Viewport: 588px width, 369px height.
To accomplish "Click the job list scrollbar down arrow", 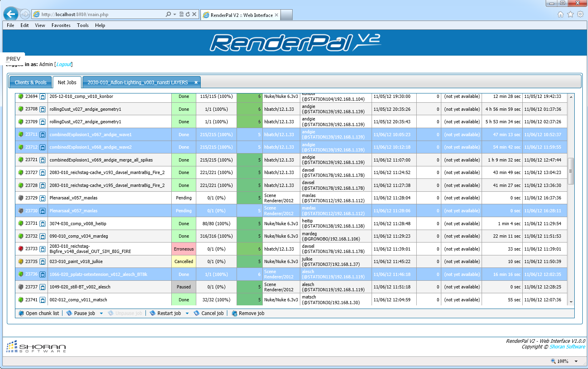I will [571, 302].
